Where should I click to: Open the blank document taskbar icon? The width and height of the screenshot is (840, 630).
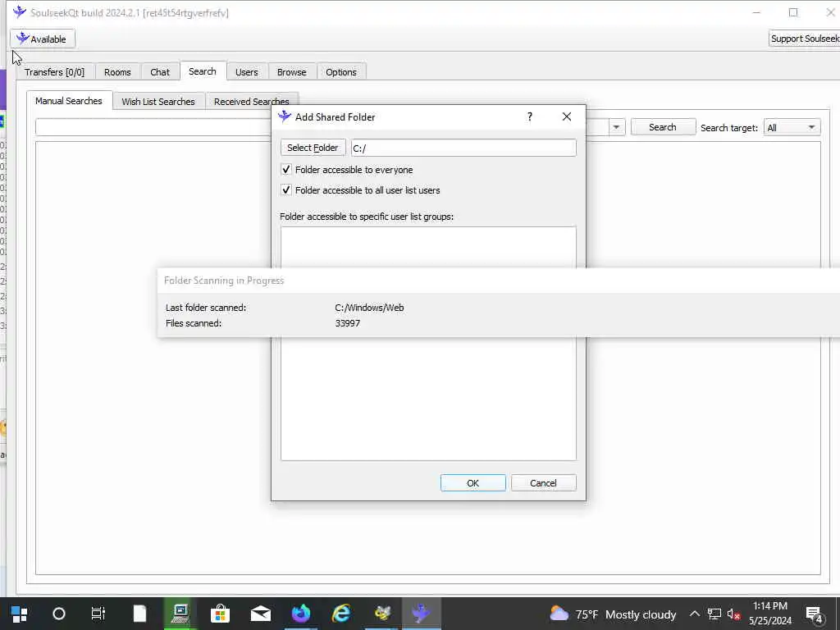139,614
